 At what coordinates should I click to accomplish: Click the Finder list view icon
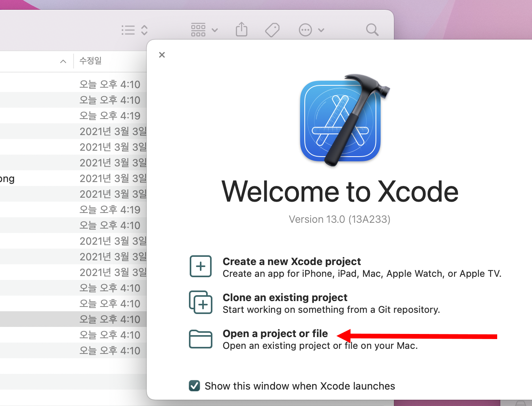(x=128, y=30)
